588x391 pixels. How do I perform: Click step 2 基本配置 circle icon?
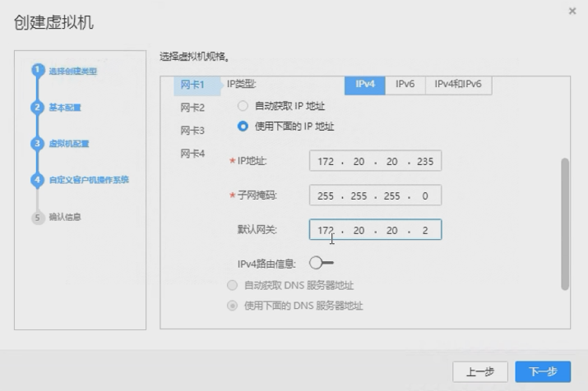(37, 107)
